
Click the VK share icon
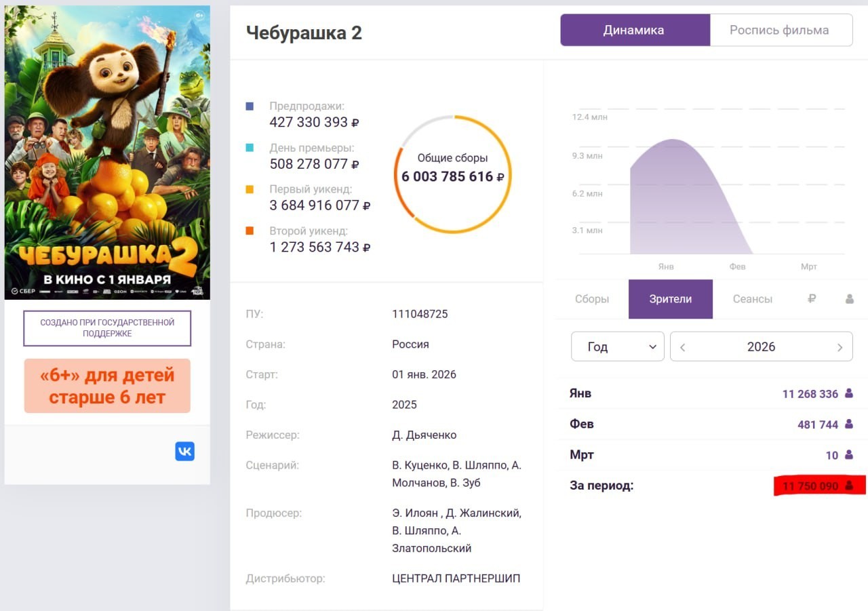point(185,451)
